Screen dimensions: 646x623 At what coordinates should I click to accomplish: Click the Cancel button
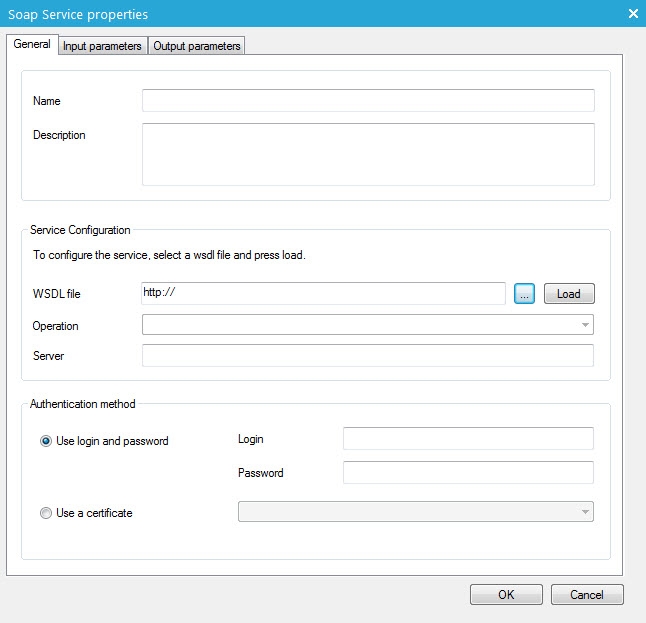click(x=587, y=594)
